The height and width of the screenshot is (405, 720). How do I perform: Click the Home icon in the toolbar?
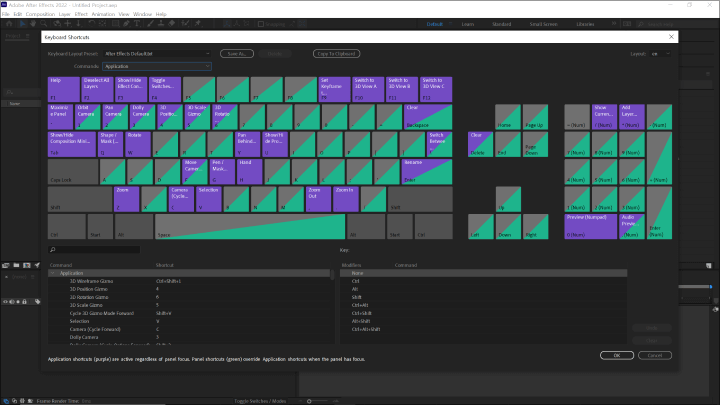coord(9,24)
